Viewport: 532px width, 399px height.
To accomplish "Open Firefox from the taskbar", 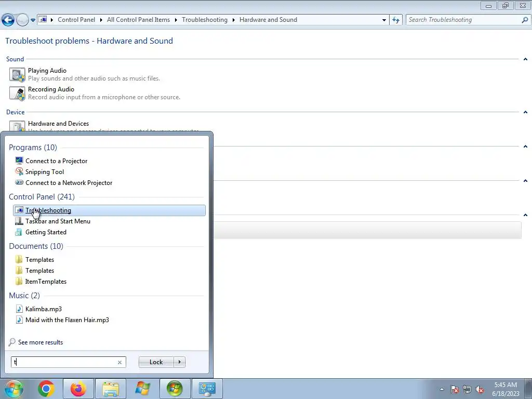I will point(78,389).
